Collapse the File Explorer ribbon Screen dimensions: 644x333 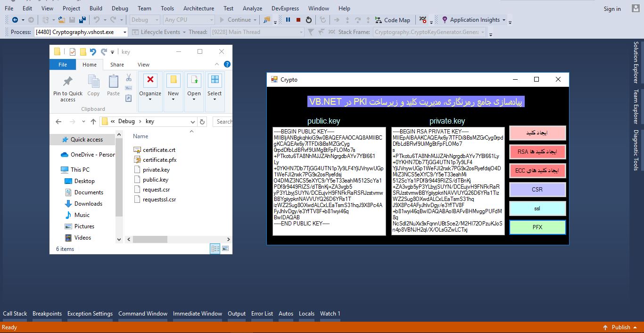217,64
